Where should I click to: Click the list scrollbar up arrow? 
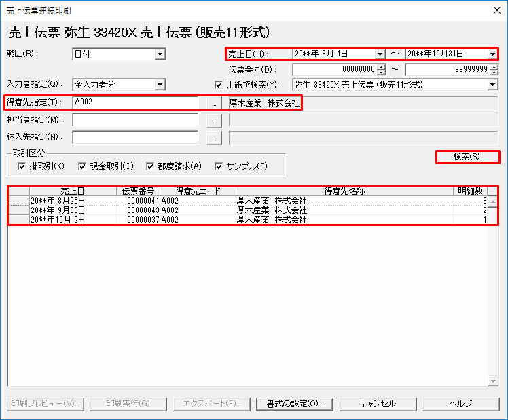pos(493,202)
